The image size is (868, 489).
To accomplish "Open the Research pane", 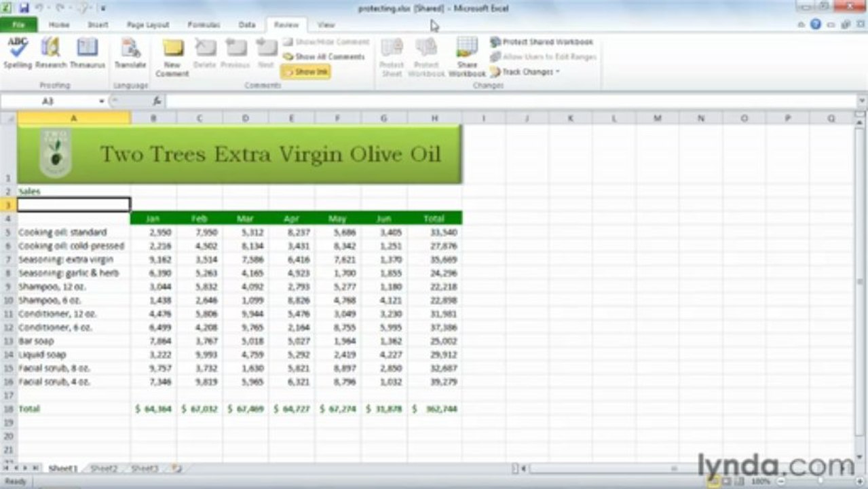I will [x=51, y=53].
